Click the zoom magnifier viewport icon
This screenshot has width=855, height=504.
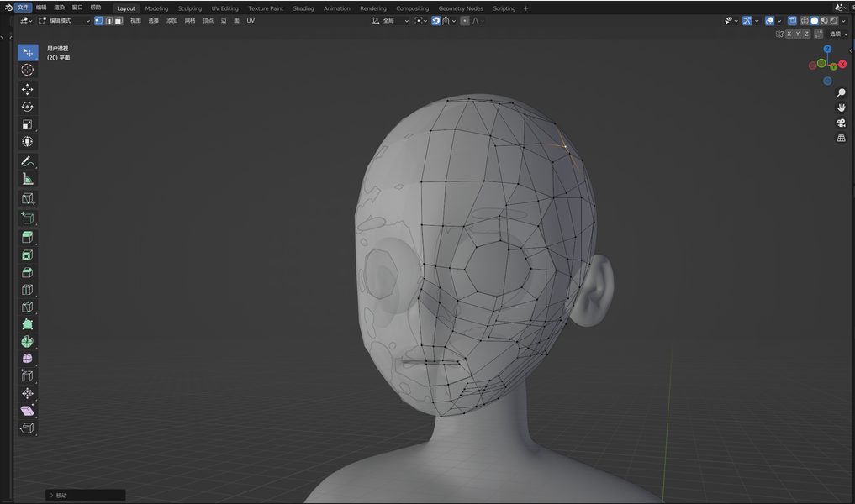coord(841,93)
